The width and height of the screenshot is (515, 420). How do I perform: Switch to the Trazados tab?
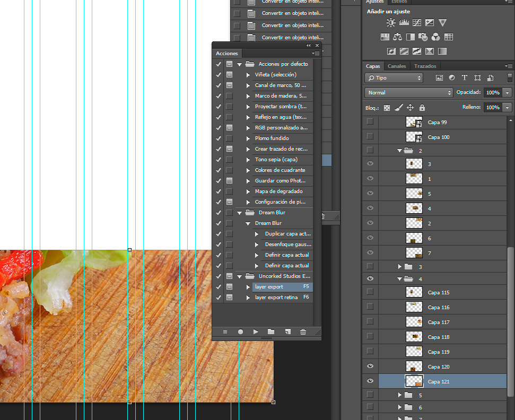[x=425, y=66]
